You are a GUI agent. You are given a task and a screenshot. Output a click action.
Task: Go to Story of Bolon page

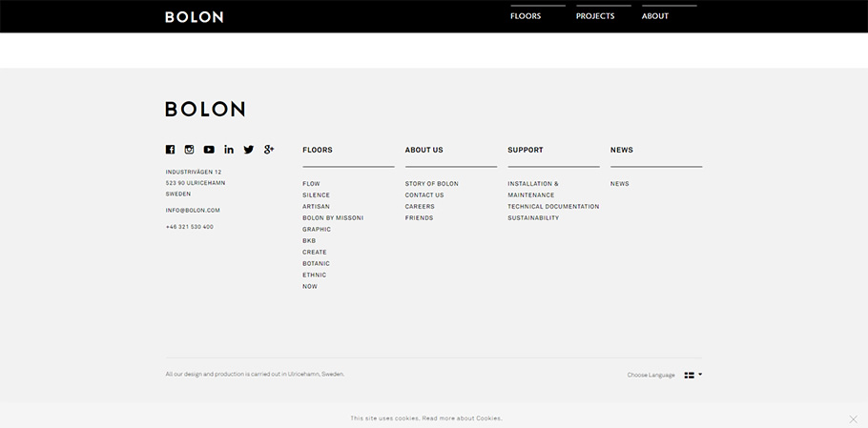pyautogui.click(x=431, y=184)
